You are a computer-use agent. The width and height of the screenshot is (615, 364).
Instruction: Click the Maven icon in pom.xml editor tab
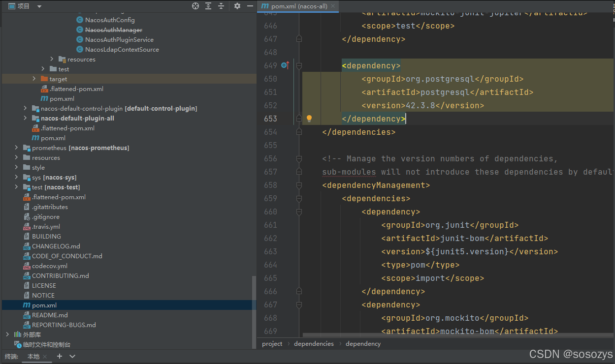pos(265,6)
